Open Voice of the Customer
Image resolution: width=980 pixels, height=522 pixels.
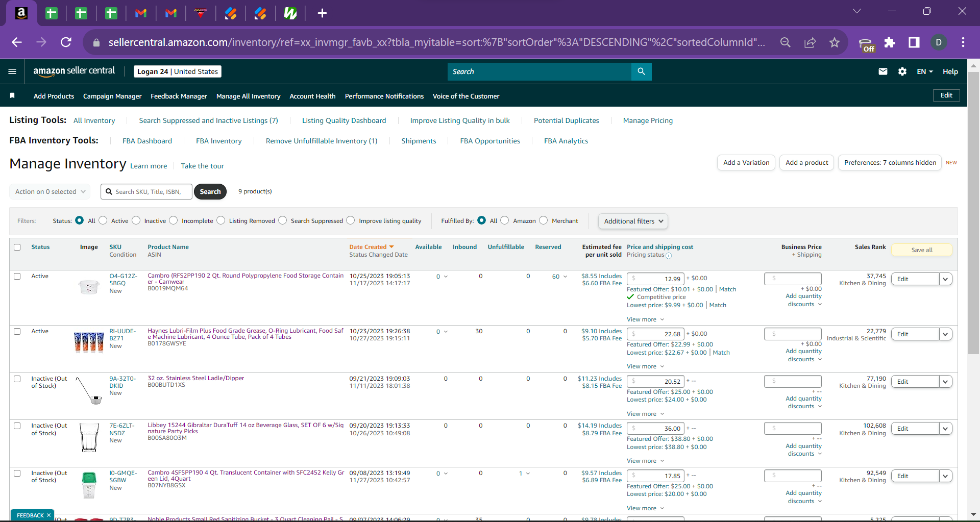tap(466, 96)
